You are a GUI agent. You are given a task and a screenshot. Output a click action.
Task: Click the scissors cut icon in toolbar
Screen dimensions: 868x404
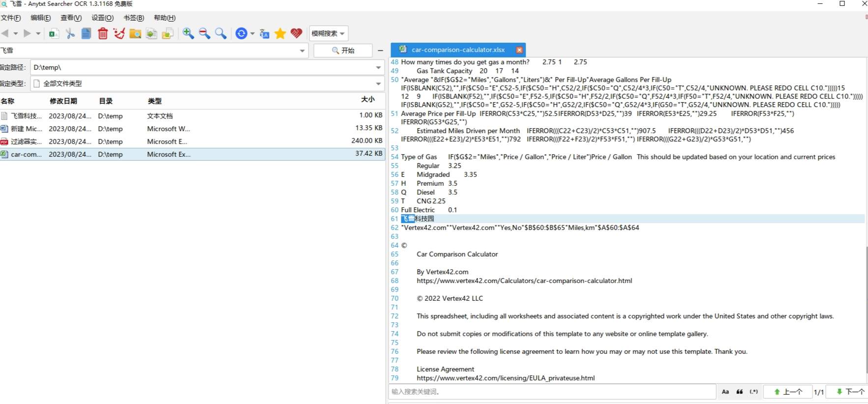click(70, 33)
